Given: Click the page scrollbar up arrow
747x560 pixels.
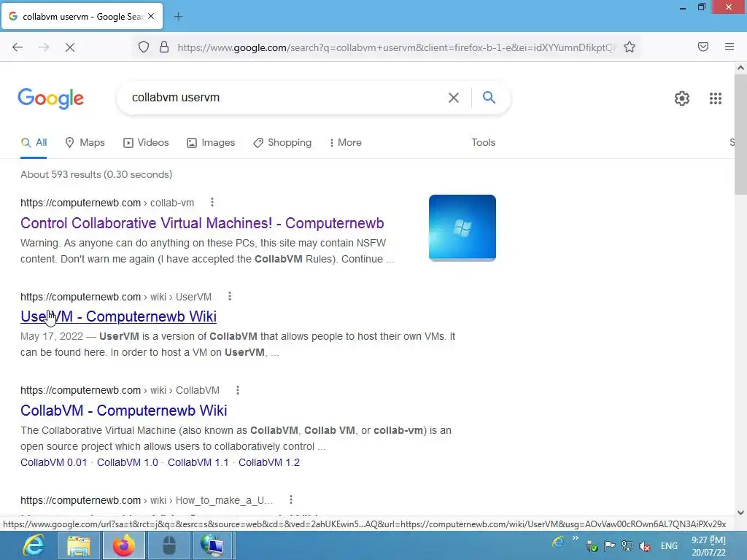Looking at the screenshot, I should 740,68.
